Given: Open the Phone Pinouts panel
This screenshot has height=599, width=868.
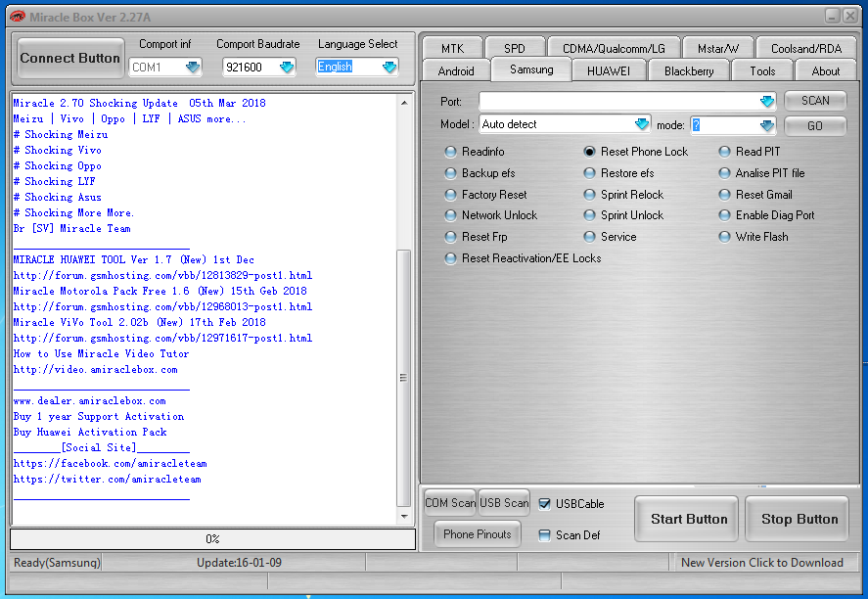Looking at the screenshot, I should [x=477, y=534].
